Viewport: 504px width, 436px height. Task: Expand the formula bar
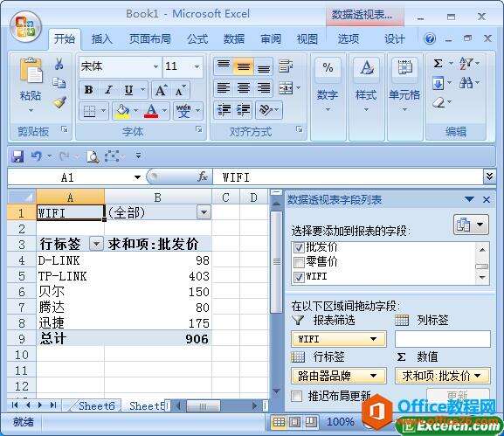489,176
